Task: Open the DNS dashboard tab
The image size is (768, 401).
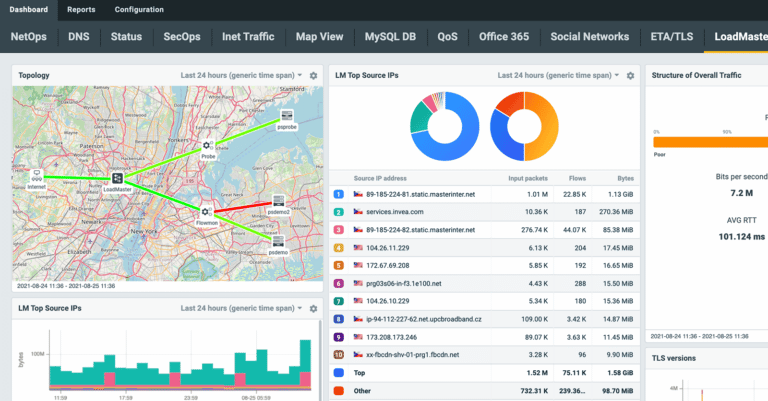Action: [x=79, y=37]
